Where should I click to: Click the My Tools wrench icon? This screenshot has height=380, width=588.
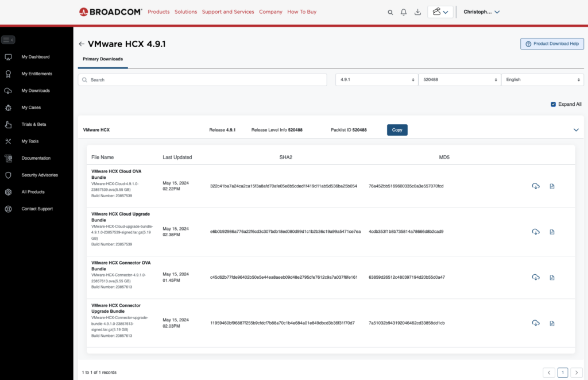[x=8, y=141]
